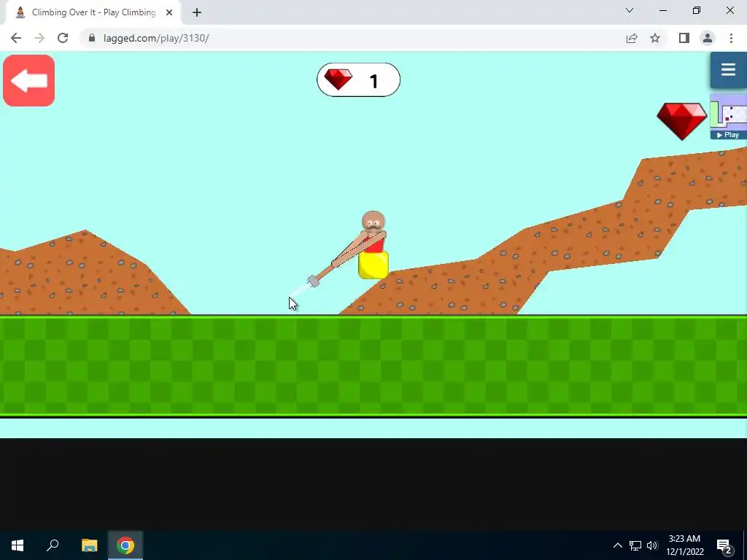Reload the lagged.com page

(63, 38)
